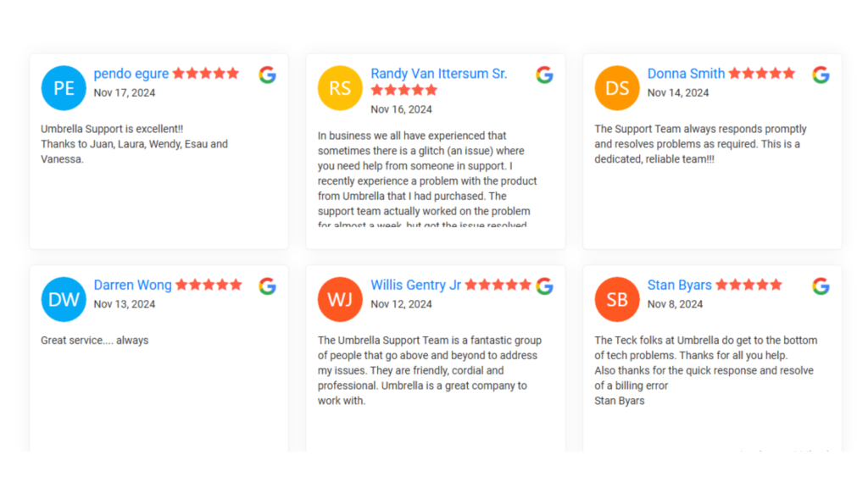Click the red WJ avatar circle

click(x=340, y=299)
